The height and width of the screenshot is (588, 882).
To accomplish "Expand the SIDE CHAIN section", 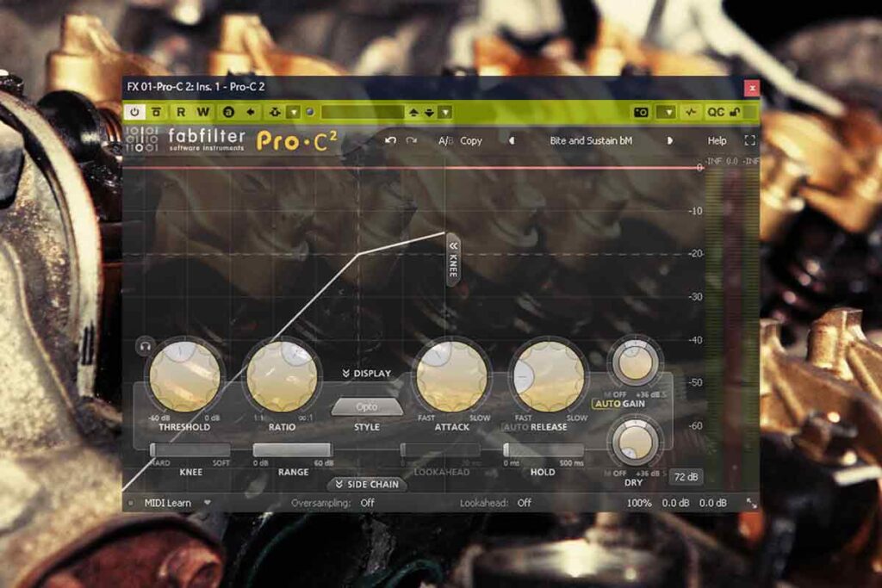I will (x=367, y=484).
